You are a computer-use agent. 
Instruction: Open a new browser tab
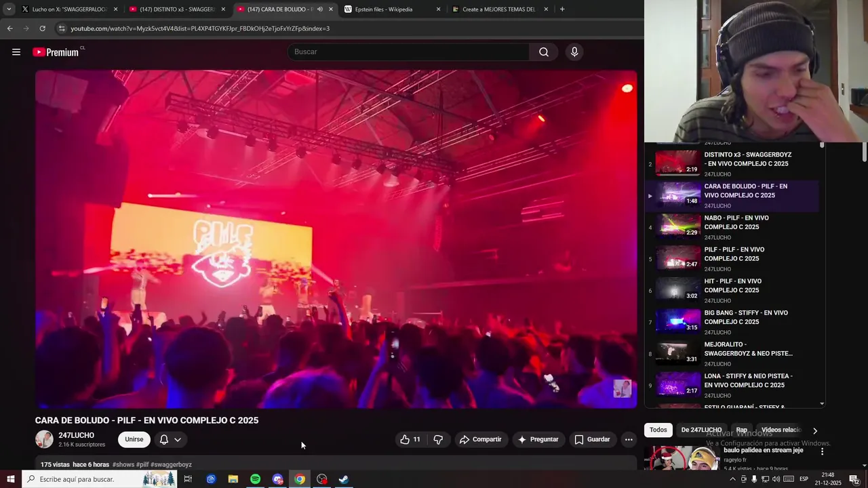pyautogui.click(x=562, y=9)
